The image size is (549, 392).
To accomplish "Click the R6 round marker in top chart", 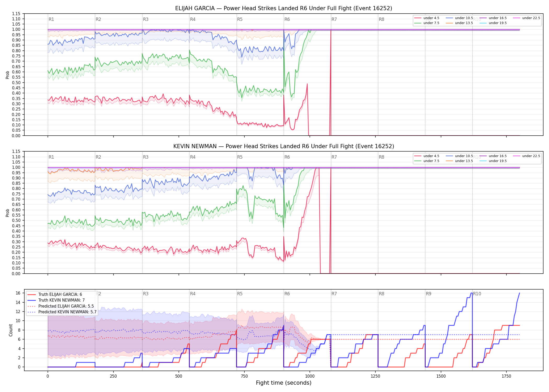I will pyautogui.click(x=287, y=19).
